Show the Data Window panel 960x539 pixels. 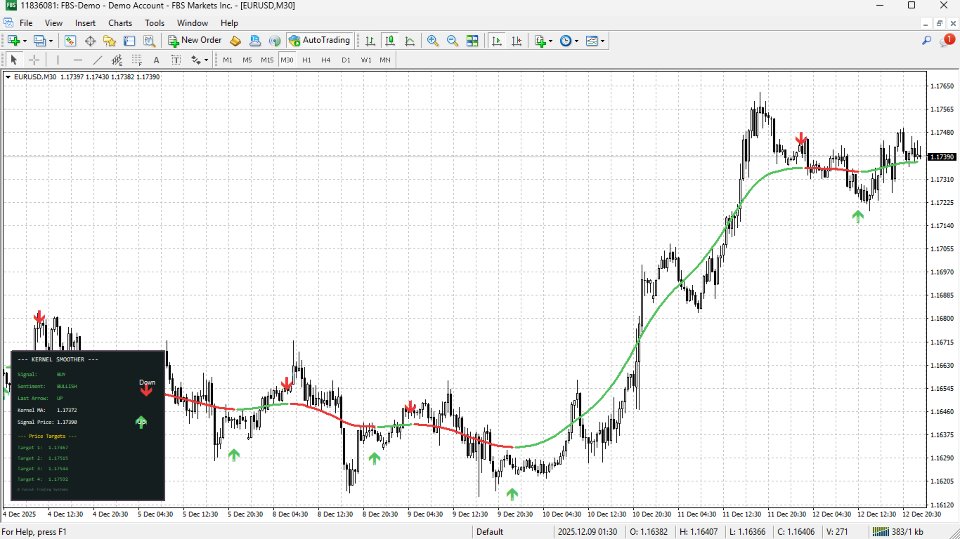point(90,40)
